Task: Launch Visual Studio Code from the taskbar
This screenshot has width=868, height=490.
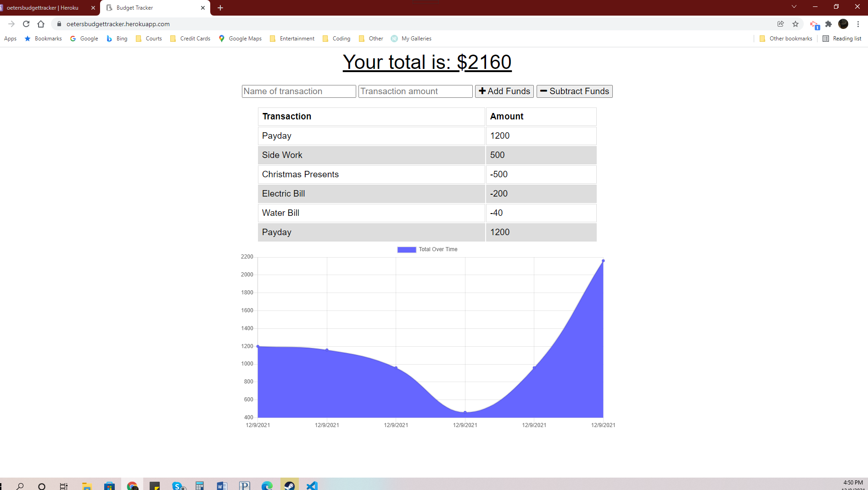Action: coord(312,485)
